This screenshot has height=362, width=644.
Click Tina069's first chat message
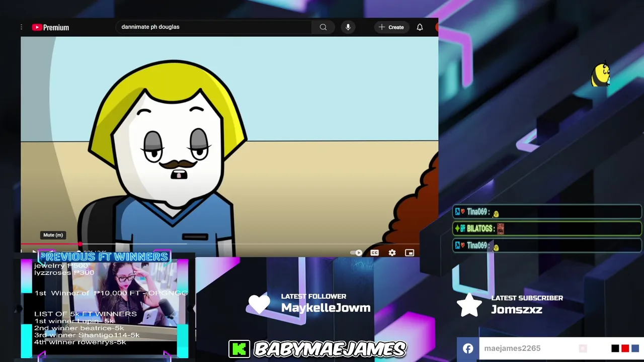pyautogui.click(x=547, y=212)
